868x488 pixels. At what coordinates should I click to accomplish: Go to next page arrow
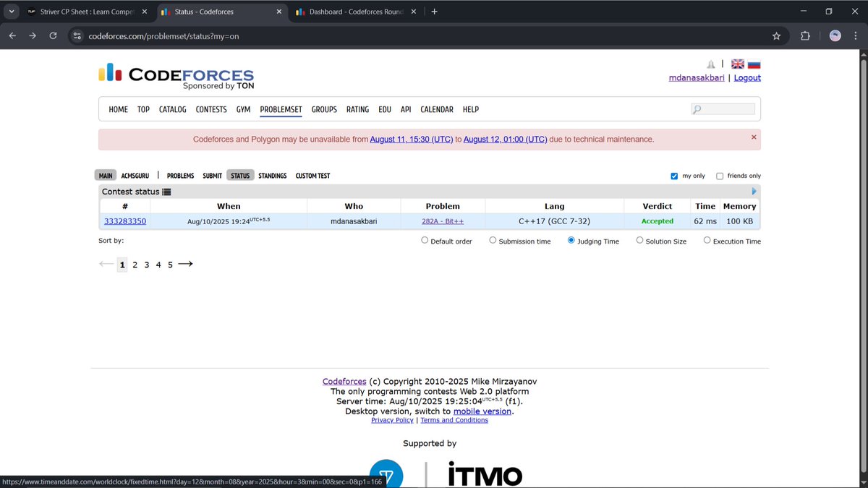tap(185, 264)
